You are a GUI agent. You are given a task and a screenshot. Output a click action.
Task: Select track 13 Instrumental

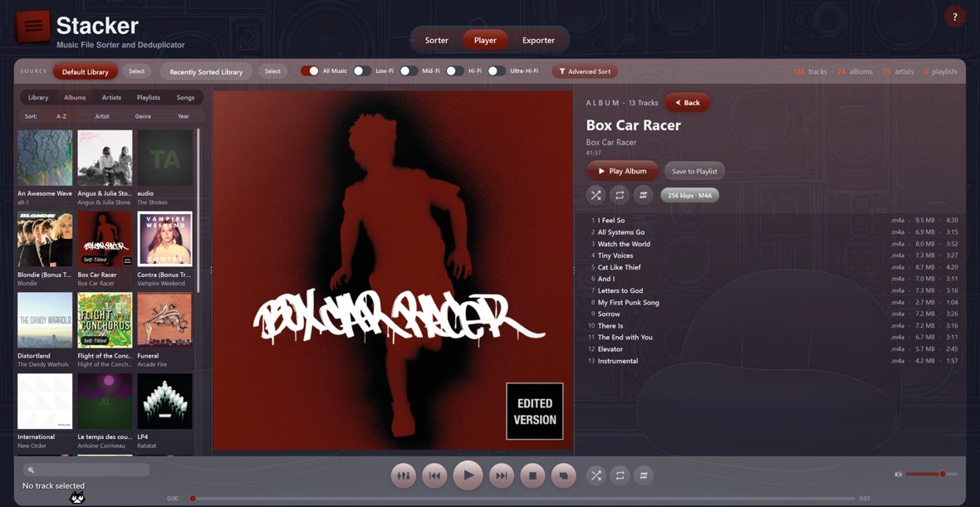[x=772, y=361]
